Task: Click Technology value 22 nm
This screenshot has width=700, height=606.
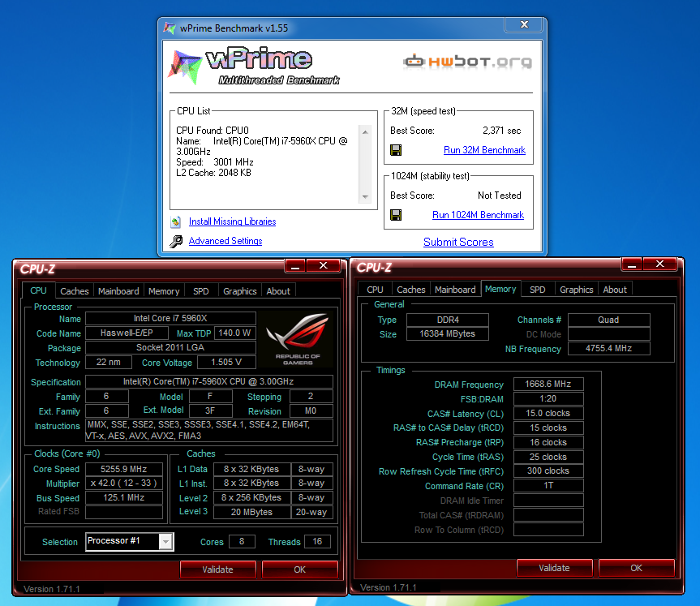Action: pyautogui.click(x=109, y=362)
